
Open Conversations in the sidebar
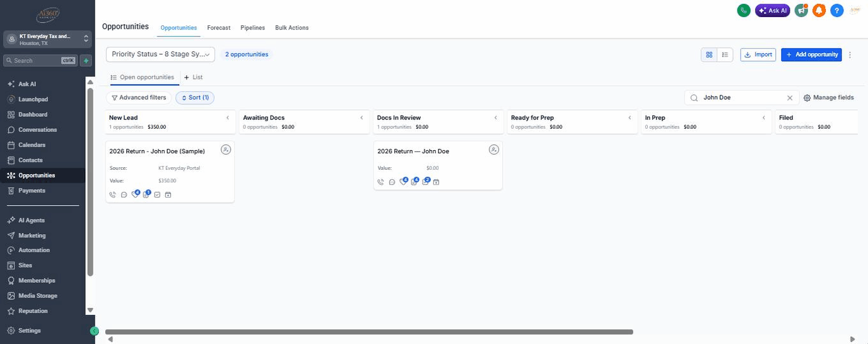(x=37, y=130)
